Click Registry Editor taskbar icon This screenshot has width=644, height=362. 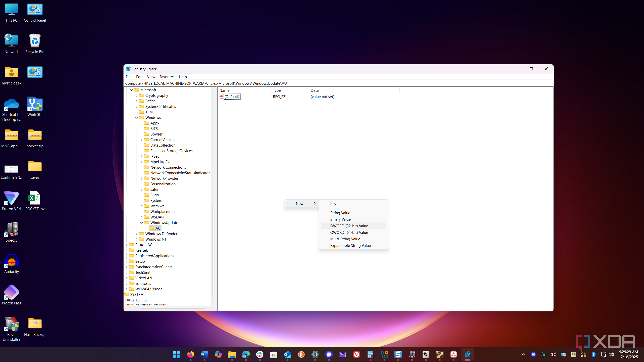pyautogui.click(x=467, y=354)
